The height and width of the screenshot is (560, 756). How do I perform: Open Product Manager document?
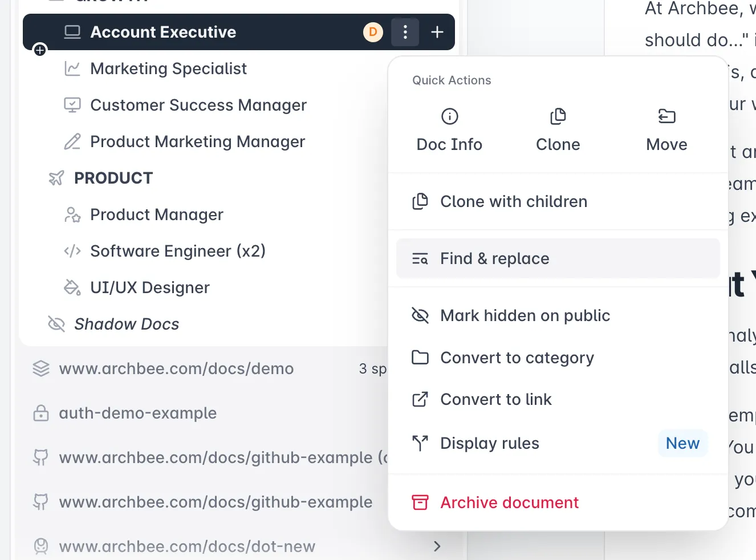[157, 214]
